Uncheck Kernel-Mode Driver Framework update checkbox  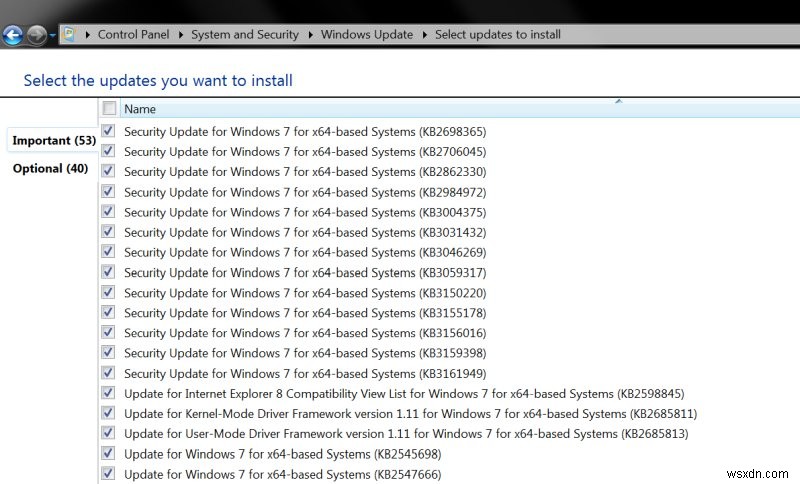[x=108, y=413]
